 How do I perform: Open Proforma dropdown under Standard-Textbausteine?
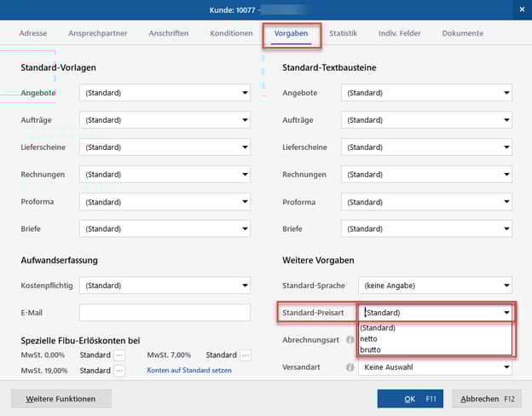426,201
